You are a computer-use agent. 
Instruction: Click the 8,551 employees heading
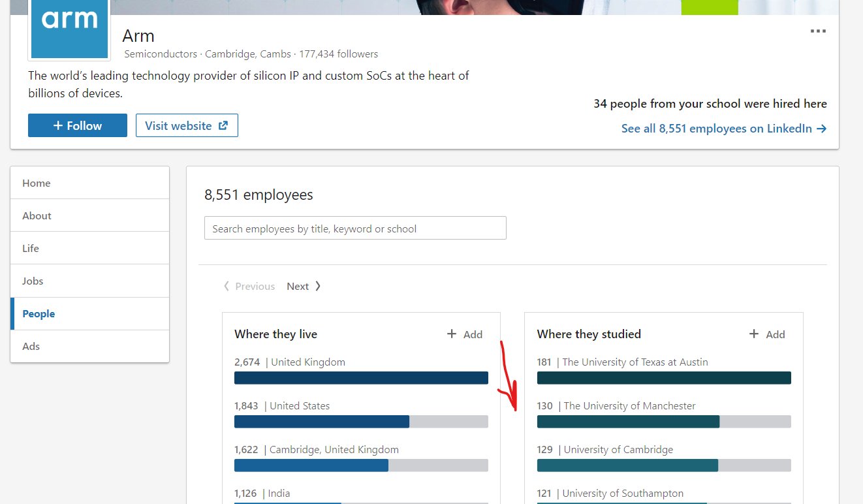pos(259,195)
